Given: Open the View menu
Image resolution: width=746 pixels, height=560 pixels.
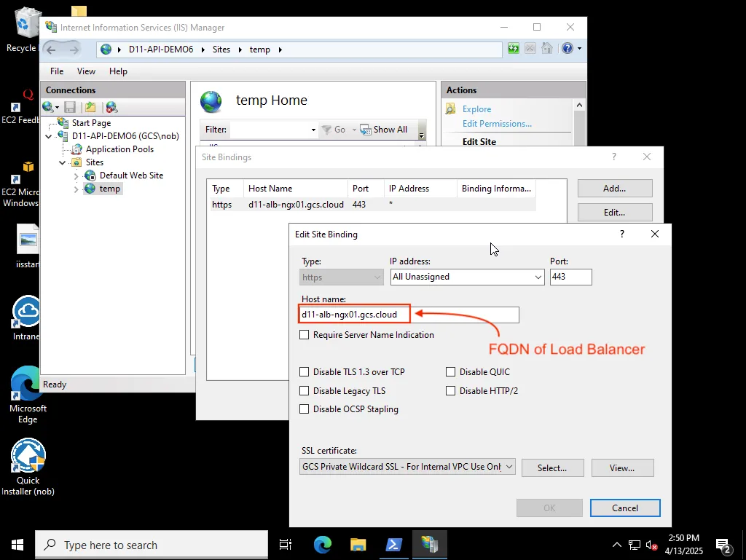Looking at the screenshot, I should coord(86,71).
